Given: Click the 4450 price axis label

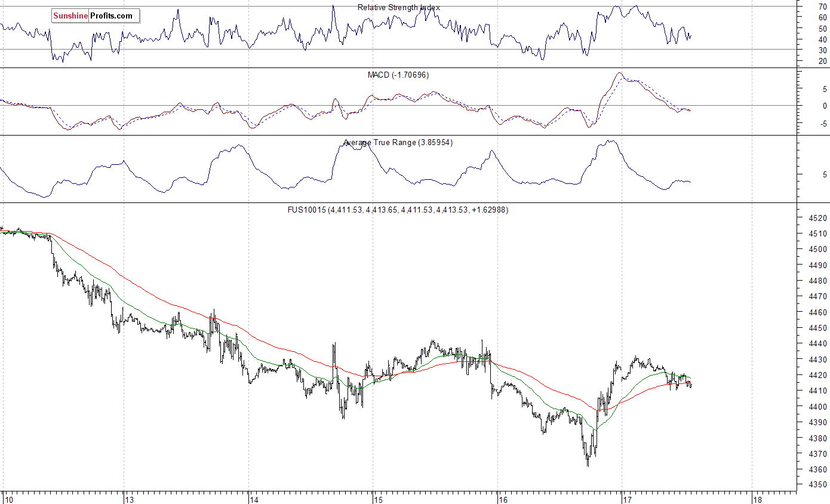Looking at the screenshot, I should [817, 328].
